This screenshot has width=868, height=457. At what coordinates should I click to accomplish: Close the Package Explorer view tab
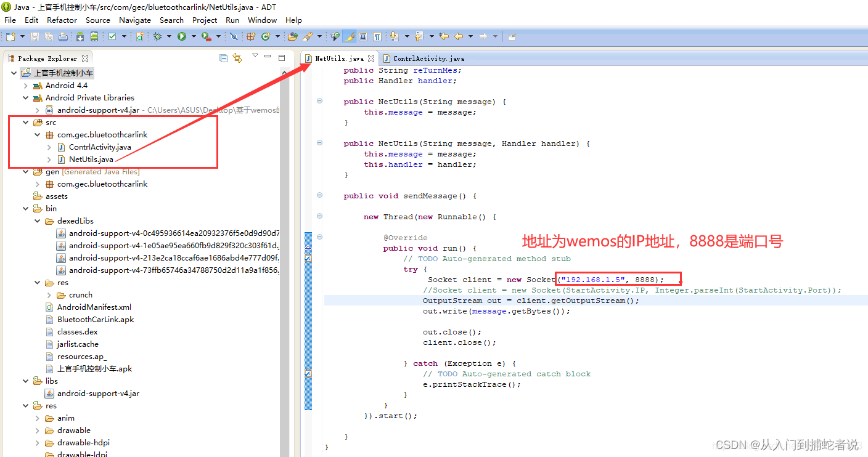click(85, 59)
